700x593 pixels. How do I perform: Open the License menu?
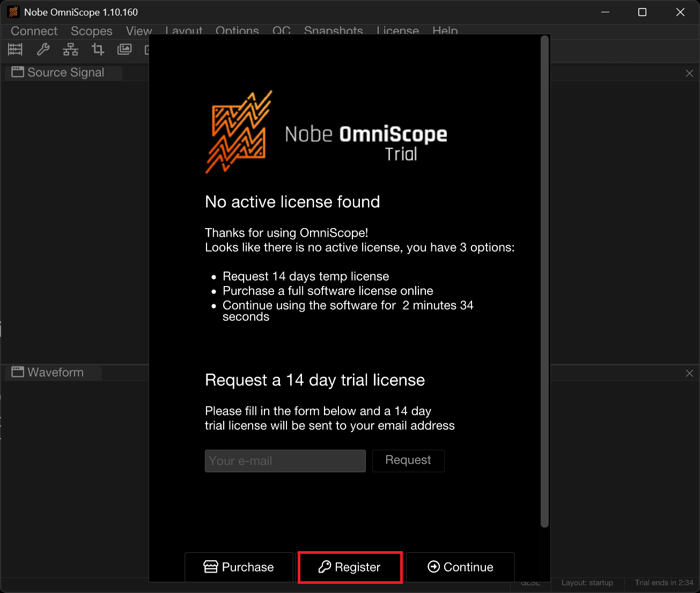click(397, 31)
